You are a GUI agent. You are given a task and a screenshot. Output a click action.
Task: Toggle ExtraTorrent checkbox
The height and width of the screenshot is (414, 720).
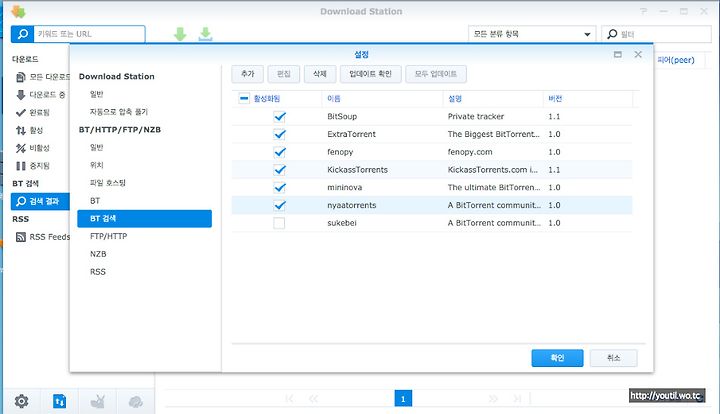tap(279, 134)
